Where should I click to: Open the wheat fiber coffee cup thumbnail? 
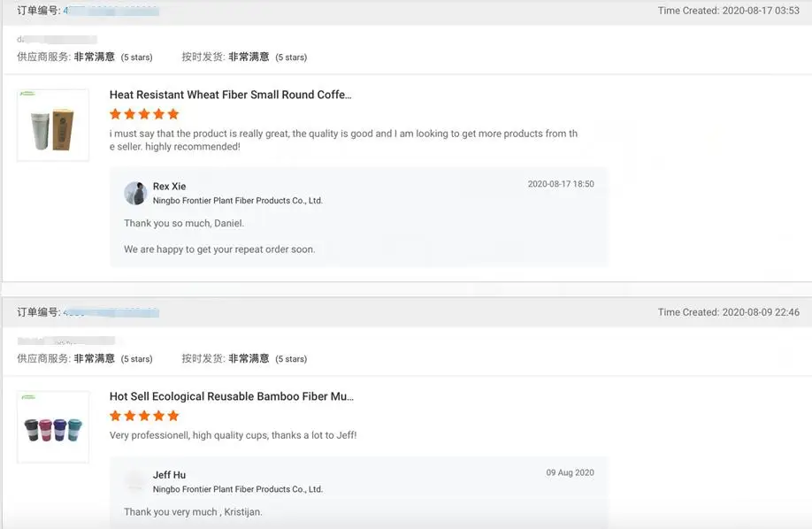point(53,125)
